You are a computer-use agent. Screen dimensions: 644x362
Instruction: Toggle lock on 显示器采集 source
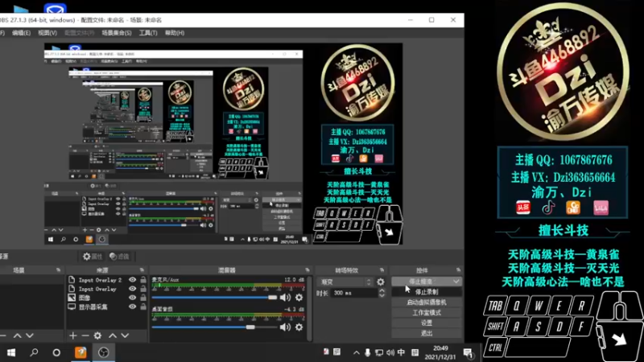point(143,307)
